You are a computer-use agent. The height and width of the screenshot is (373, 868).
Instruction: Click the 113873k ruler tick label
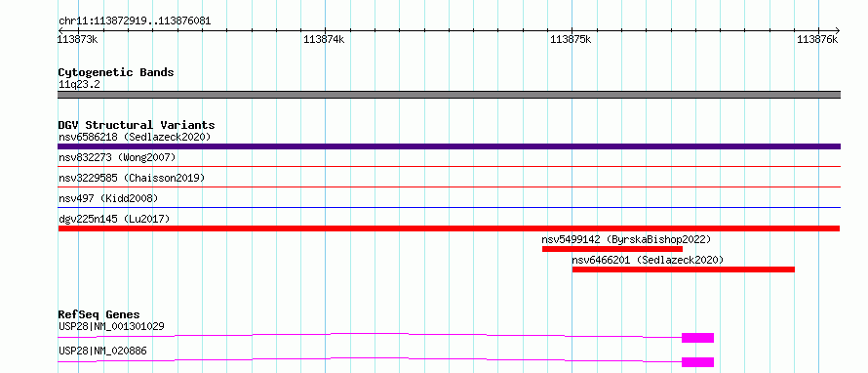tap(78, 39)
